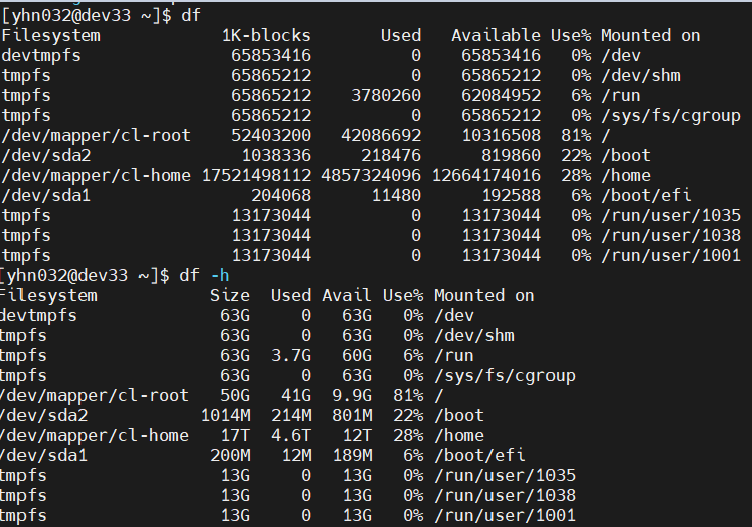Image resolution: width=752 pixels, height=527 pixels.
Task: Click the 9.9G available value
Action: point(352,396)
